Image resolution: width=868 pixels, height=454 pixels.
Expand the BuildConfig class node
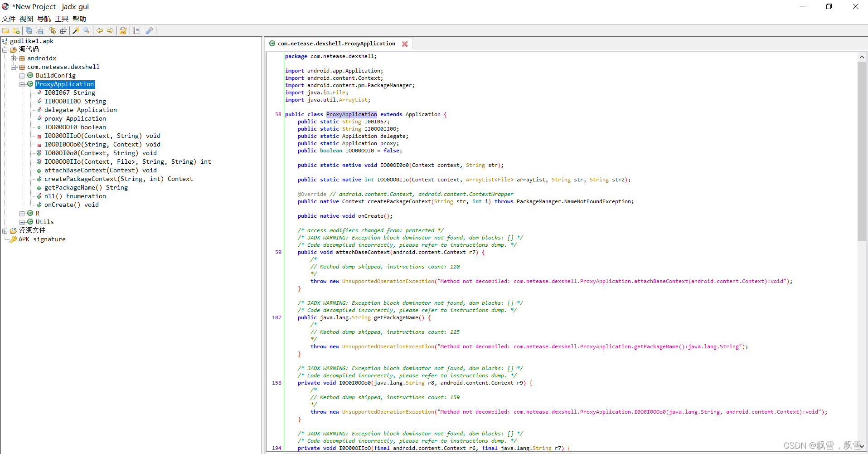(22, 76)
